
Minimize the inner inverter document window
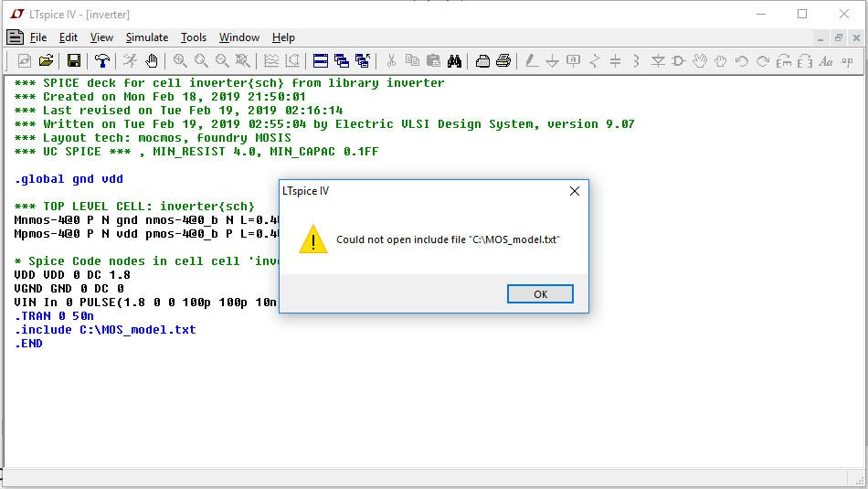point(820,37)
